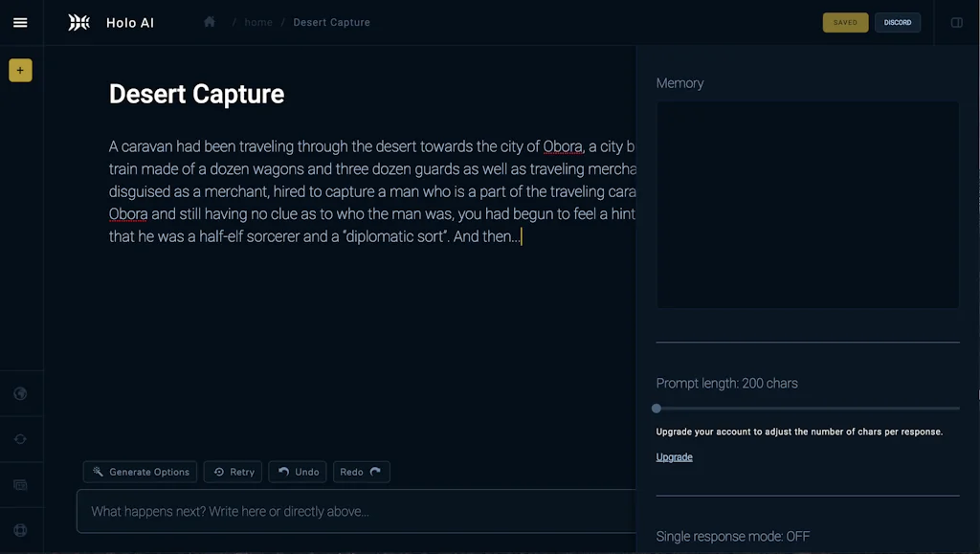Open the hamburger navigation menu
980x554 pixels.
coord(20,22)
